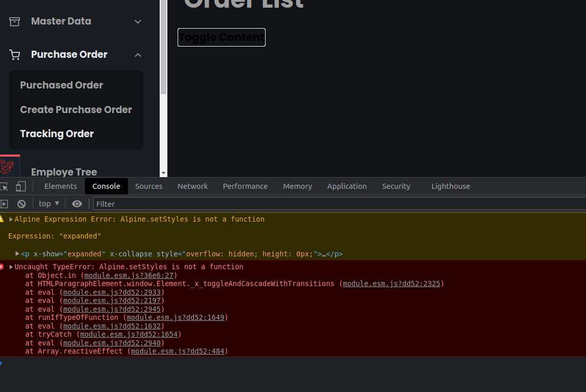Switch to the Security tab
This screenshot has width=586, height=392.
point(396,186)
